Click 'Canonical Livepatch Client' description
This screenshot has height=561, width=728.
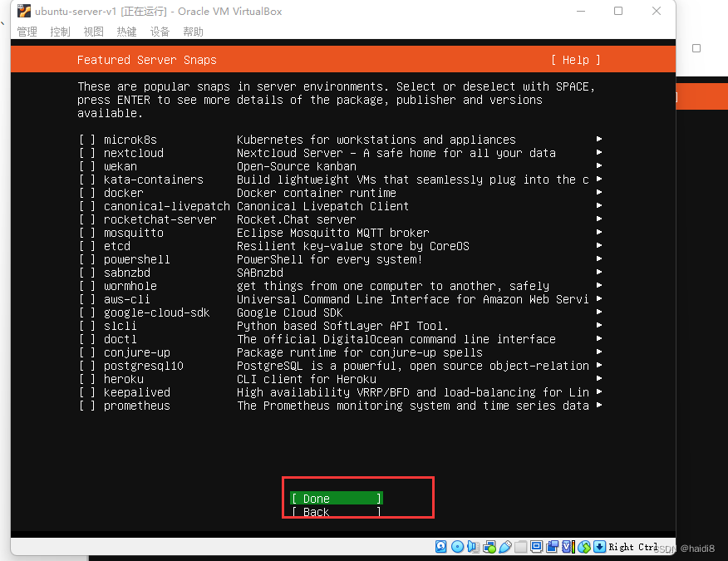(x=322, y=206)
